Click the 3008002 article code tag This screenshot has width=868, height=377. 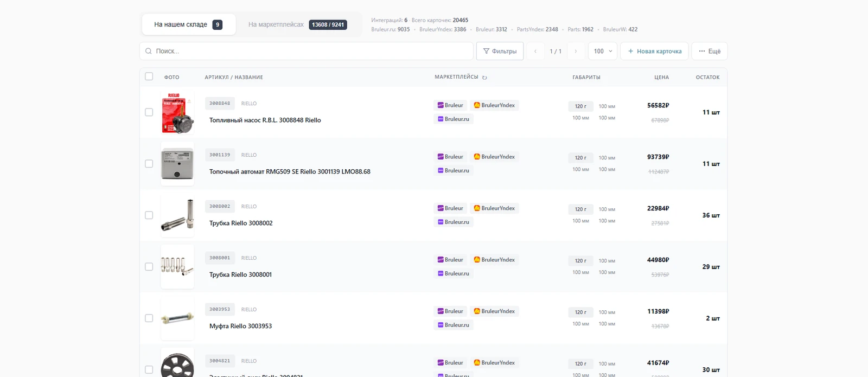coord(220,206)
